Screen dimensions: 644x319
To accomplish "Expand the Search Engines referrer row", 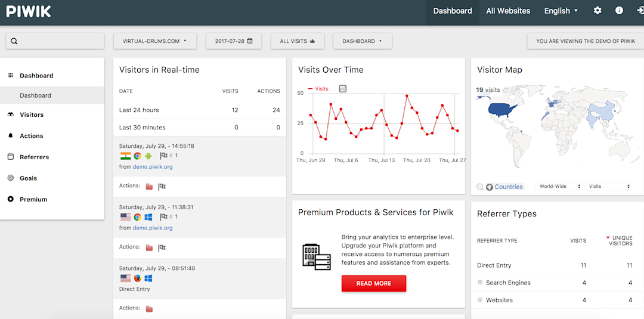I will click(x=479, y=283).
